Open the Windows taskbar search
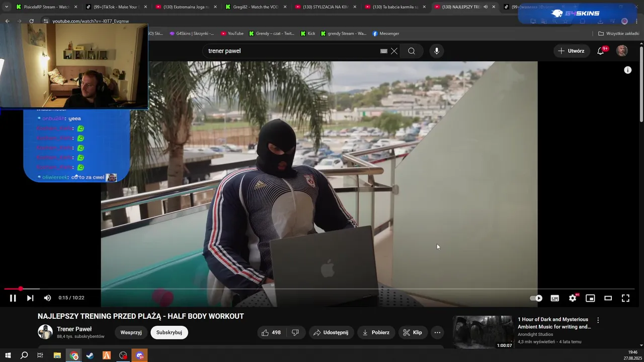The height and width of the screenshot is (362, 644). point(24,355)
